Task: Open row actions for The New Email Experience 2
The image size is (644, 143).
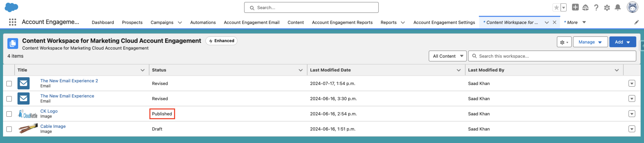Action: (632, 83)
